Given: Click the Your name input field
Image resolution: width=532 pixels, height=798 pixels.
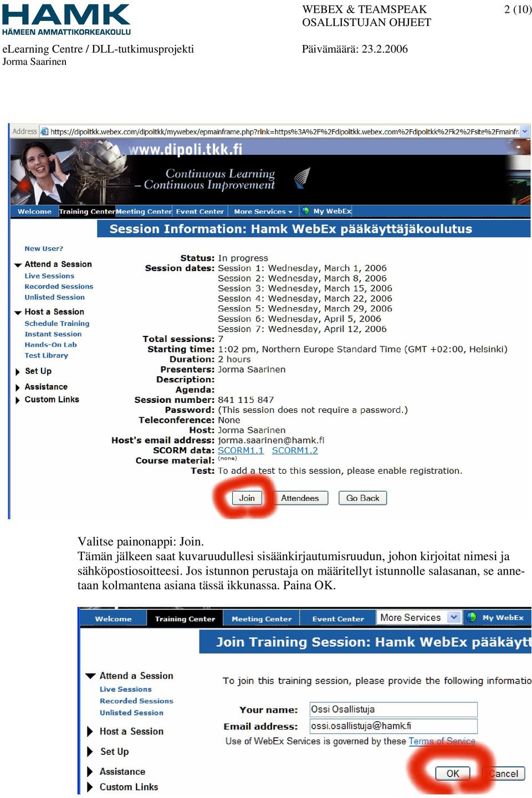Looking at the screenshot, I should coord(393,709).
